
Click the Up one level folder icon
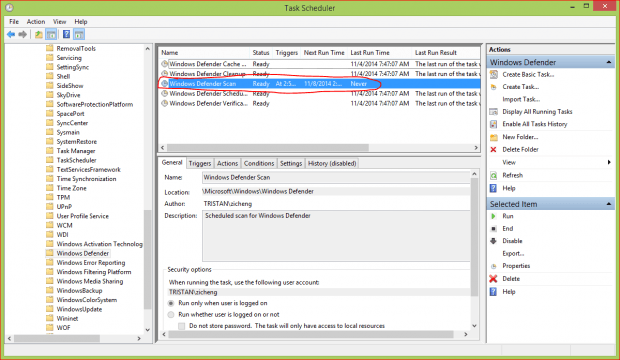pos(39,34)
